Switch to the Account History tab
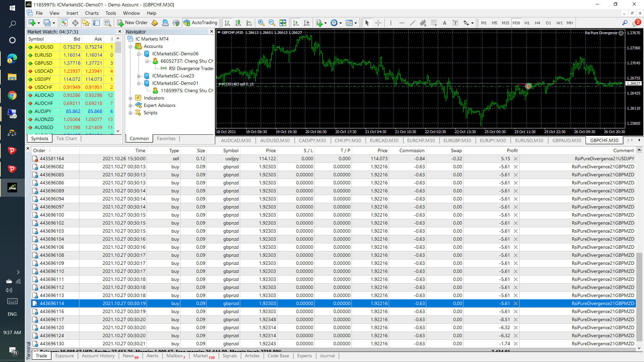This screenshot has width=644, height=362. click(98, 356)
